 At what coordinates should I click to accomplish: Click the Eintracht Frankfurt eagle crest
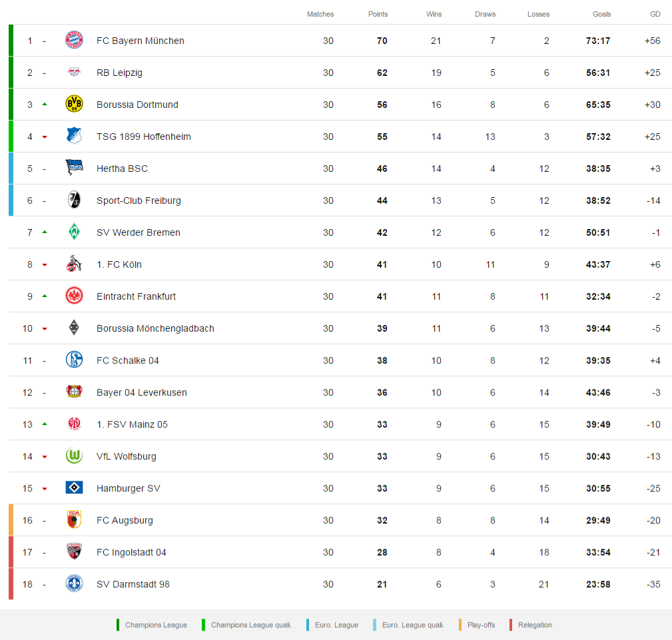74,296
